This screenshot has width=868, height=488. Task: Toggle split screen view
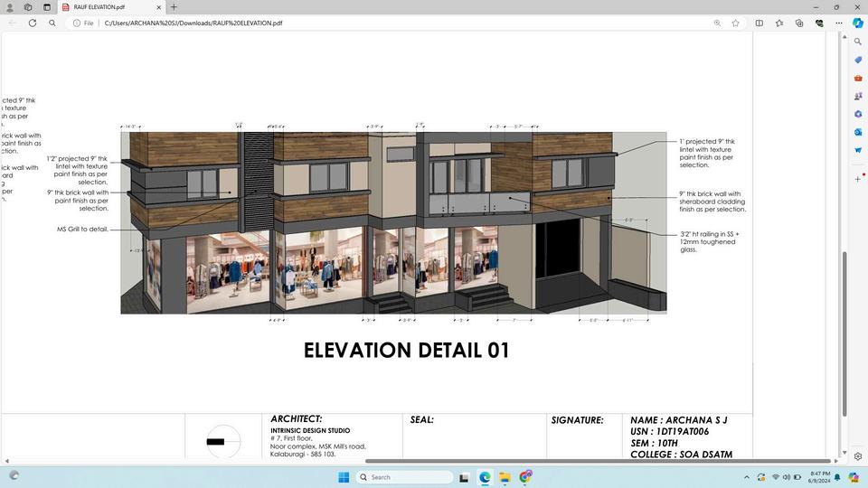tap(759, 23)
